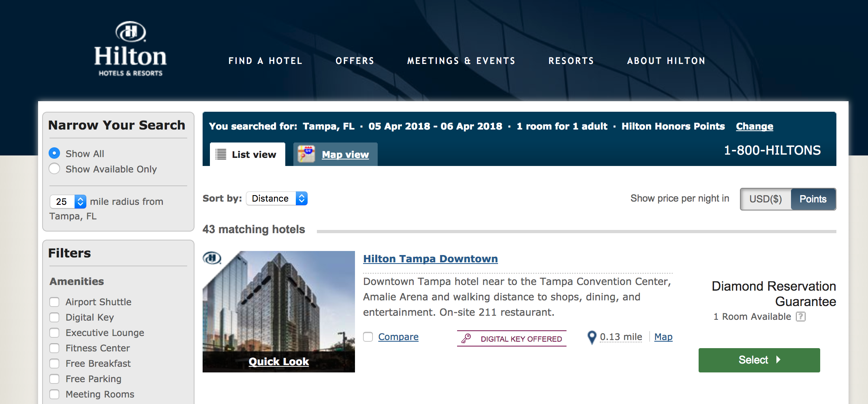Screen dimensions: 868x404
Task: Click the Diamond Reservation Guarantee text
Action: coord(774,293)
